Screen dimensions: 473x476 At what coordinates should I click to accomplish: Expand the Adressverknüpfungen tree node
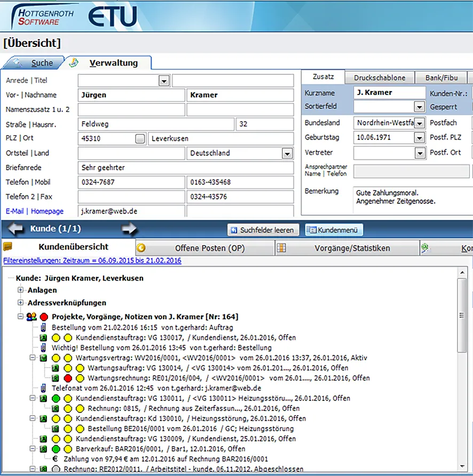tap(21, 303)
